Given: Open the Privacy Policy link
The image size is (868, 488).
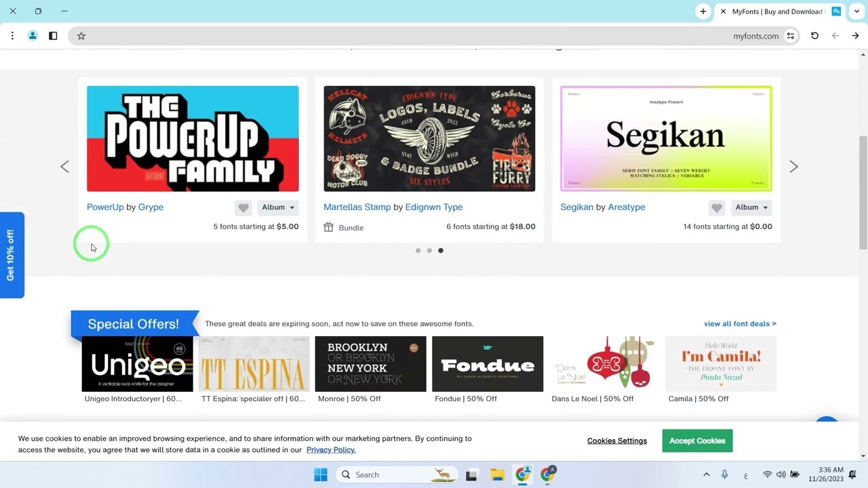Looking at the screenshot, I should pos(331,449).
